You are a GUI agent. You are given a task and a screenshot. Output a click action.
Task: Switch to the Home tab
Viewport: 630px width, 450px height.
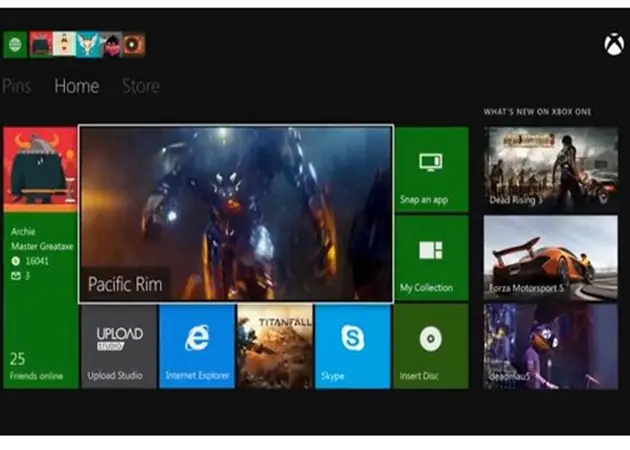77,86
